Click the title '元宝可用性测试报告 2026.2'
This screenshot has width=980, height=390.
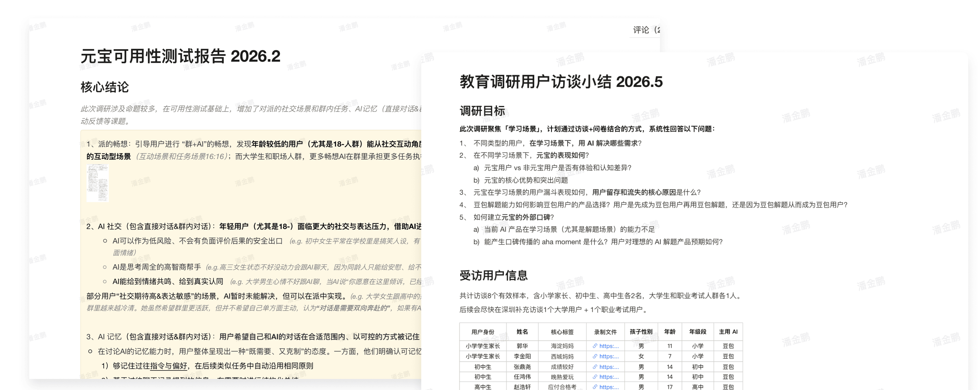click(180, 56)
